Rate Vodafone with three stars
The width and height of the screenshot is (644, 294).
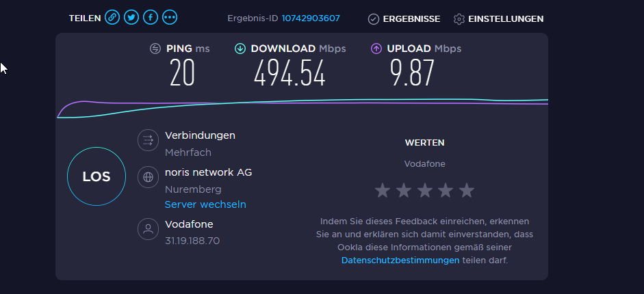pos(425,191)
